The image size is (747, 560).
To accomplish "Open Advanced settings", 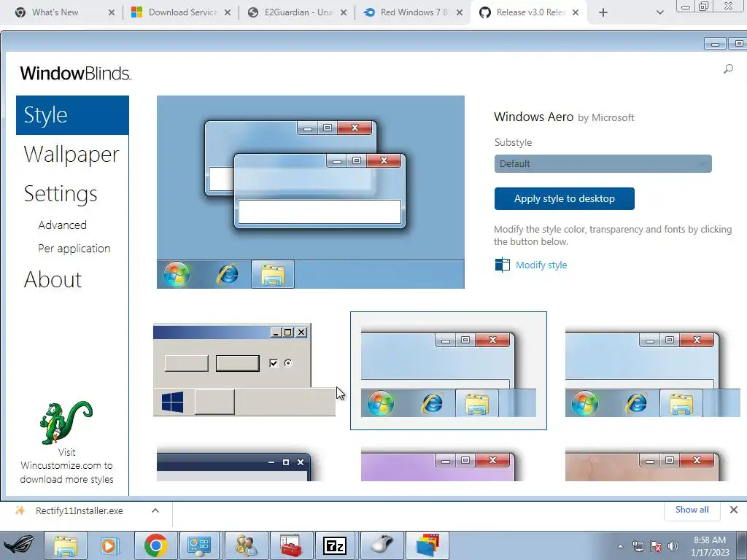I will click(63, 225).
